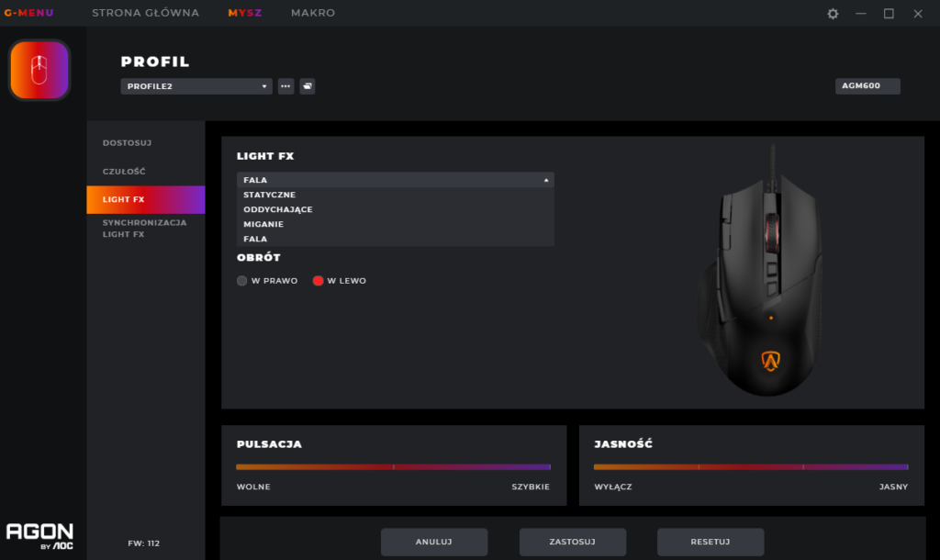Open SYNCHRONIZACJA LIGHT FX section
Screen dimensions: 940x560
146,229
